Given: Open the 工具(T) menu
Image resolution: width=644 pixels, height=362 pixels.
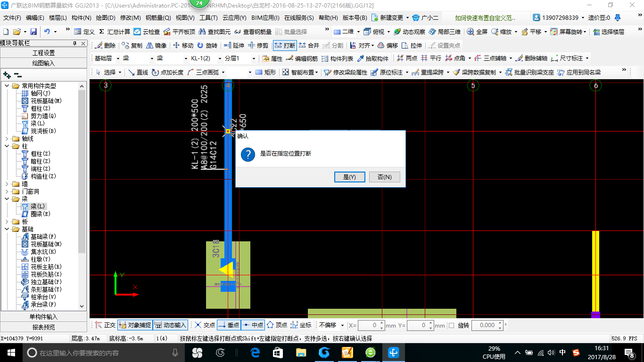Looking at the screenshot, I should click(x=208, y=18).
